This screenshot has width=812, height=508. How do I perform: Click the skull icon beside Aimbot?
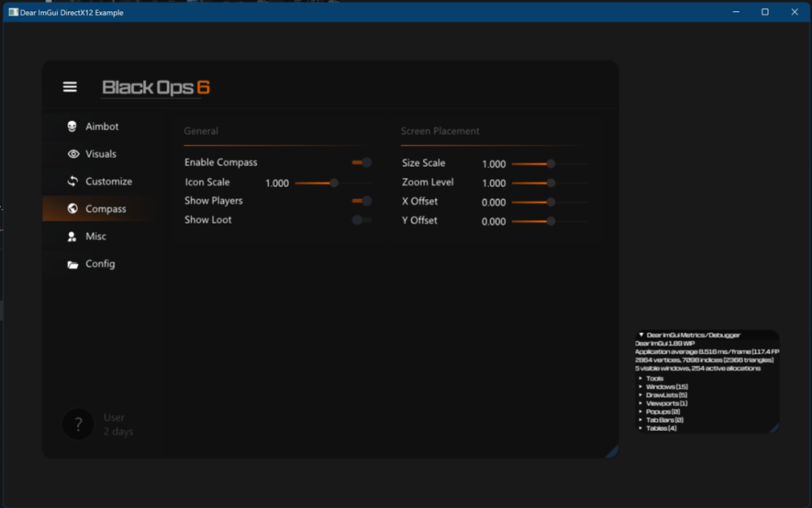(x=72, y=127)
